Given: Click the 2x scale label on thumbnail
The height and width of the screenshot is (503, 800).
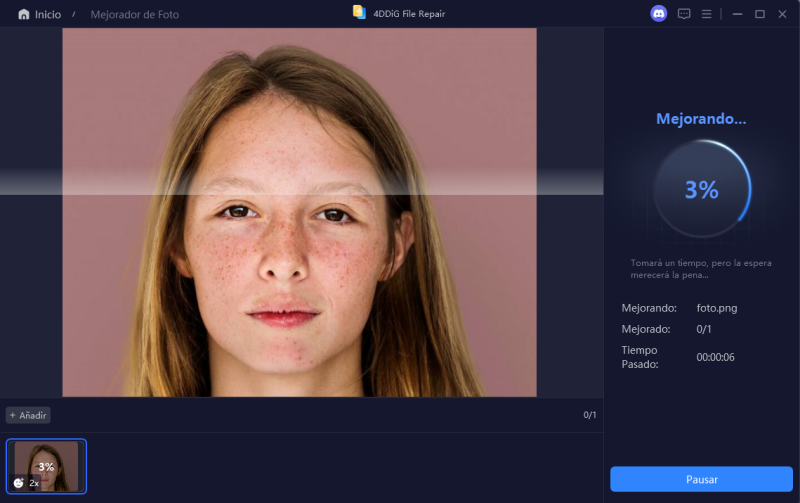Looking at the screenshot, I should [x=34, y=483].
